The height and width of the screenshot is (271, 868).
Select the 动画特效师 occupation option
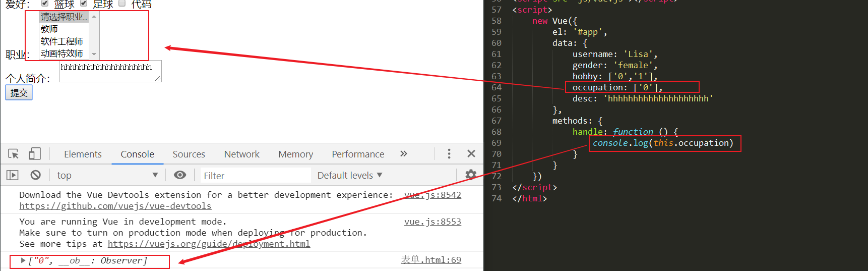click(64, 53)
